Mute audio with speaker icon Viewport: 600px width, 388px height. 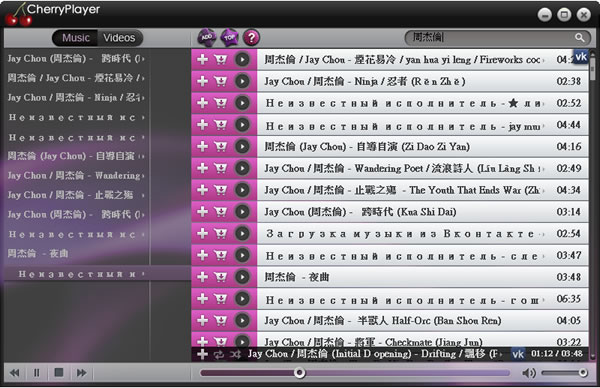[x=528, y=373]
